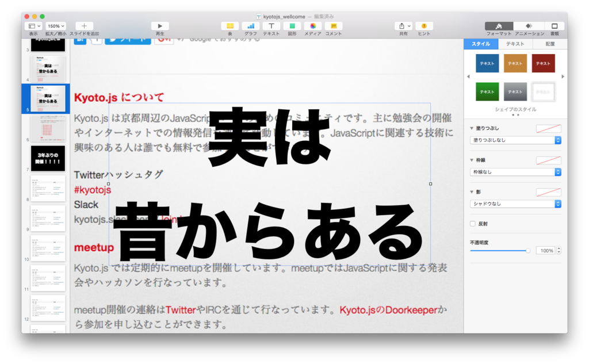The image size is (589, 364).
Task: Open the 書類 document inspector
Action: [x=554, y=26]
